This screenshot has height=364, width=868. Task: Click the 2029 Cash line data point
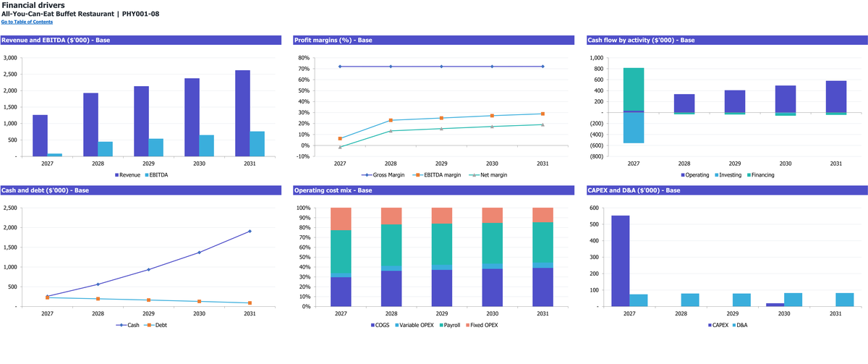(148, 270)
